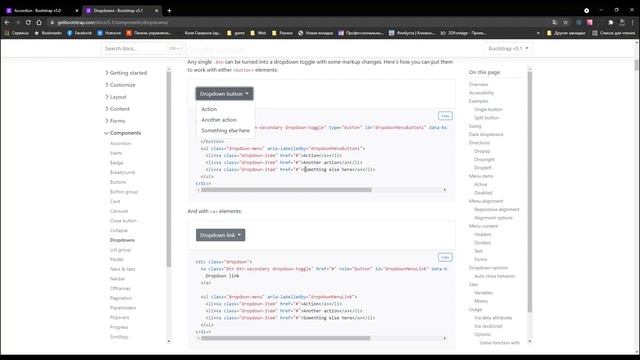Jump to Overview in On this page

coord(478,84)
